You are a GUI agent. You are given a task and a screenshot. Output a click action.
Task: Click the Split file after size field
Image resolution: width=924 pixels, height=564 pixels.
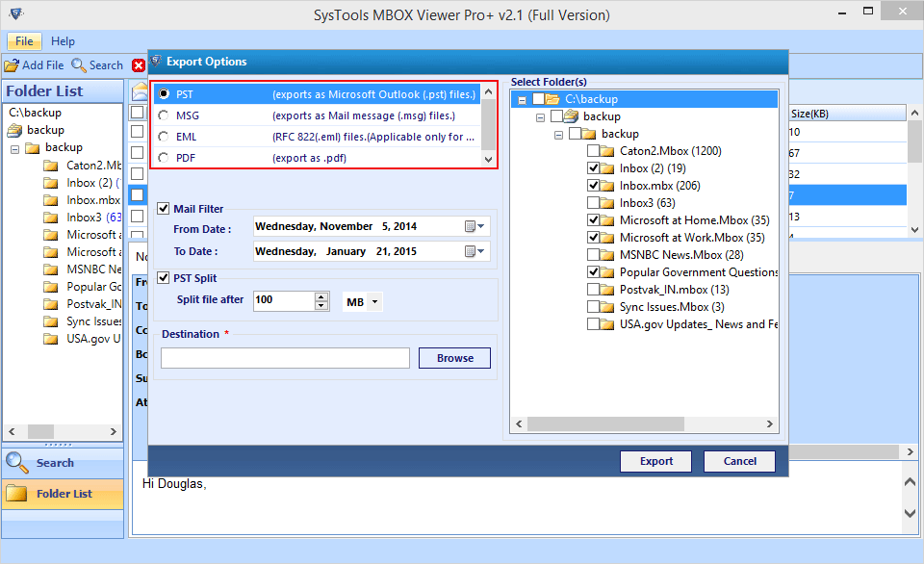(285, 300)
